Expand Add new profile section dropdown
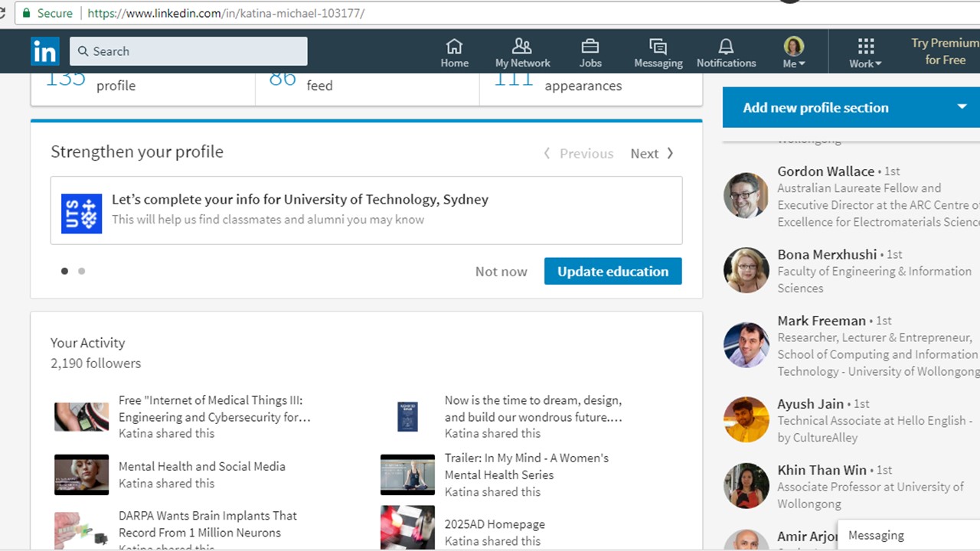The width and height of the screenshot is (980, 551). (851, 107)
